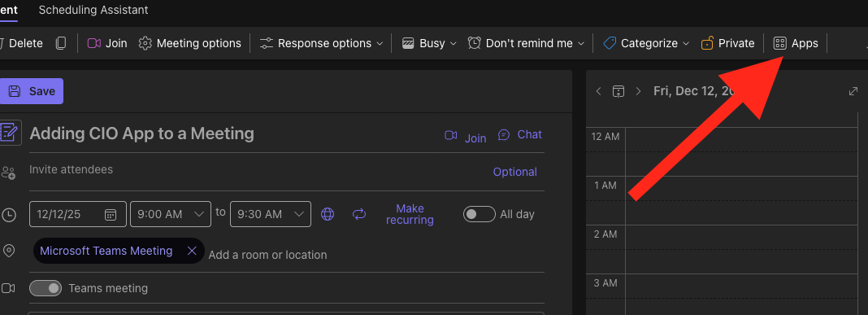Click the copy icon next to Delete

click(61, 43)
